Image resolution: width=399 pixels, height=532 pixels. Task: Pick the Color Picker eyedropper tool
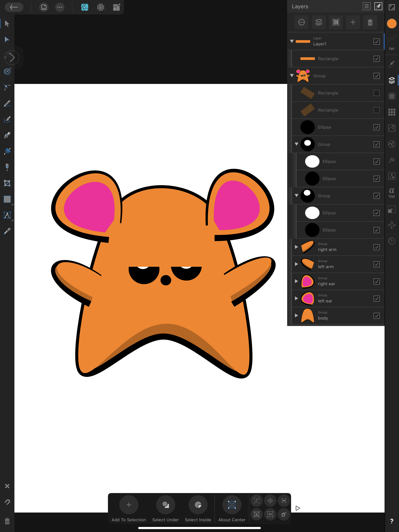click(x=7, y=231)
